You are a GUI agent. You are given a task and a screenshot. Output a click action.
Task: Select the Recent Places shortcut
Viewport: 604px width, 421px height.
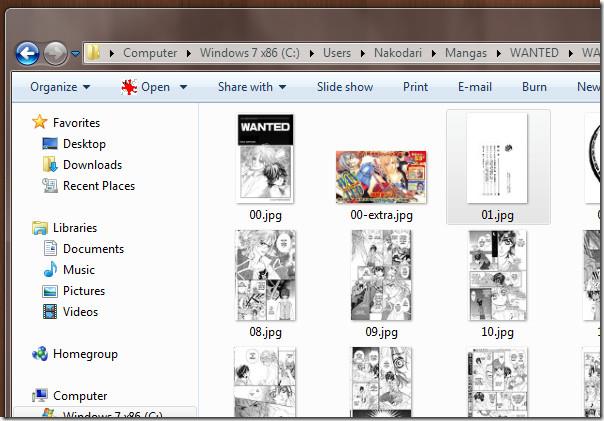pos(98,186)
